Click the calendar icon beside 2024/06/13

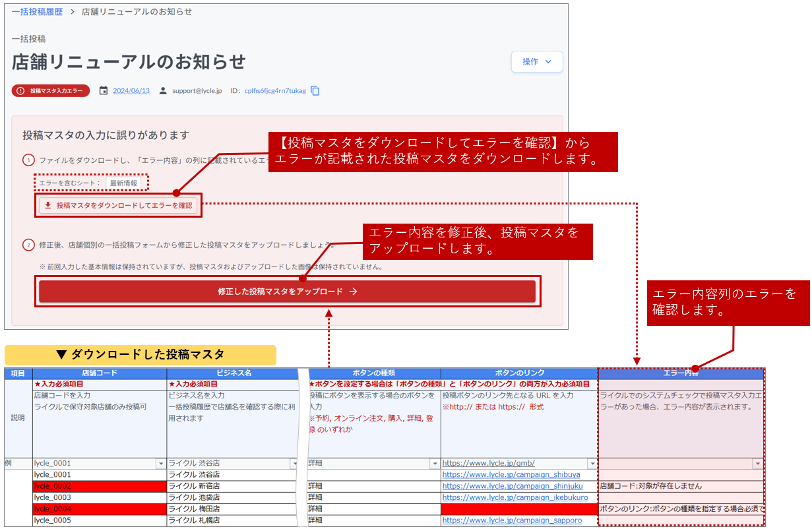tap(103, 90)
